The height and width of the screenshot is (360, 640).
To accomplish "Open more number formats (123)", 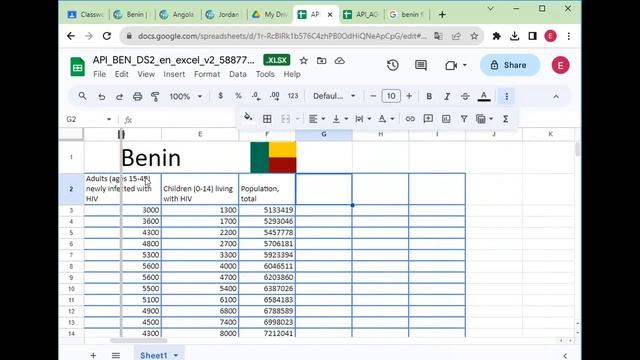I will 293,96.
